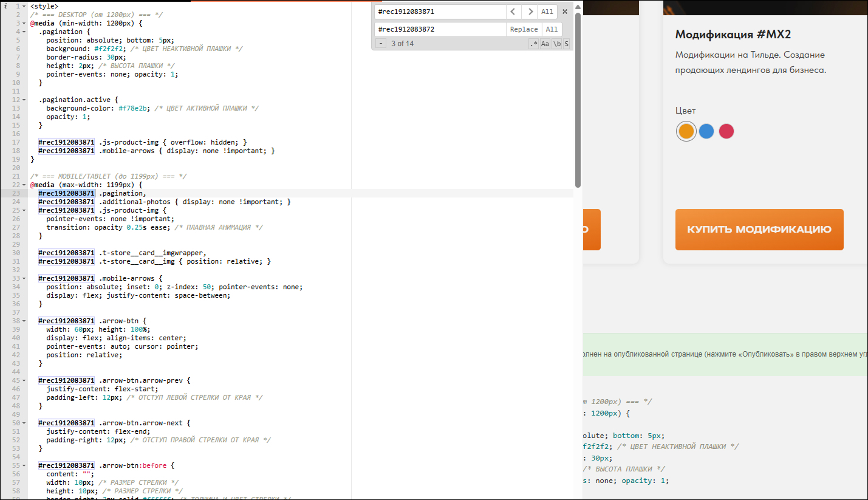This screenshot has width=868, height=500.
Task: Jump to the next search match
Action: (530, 12)
